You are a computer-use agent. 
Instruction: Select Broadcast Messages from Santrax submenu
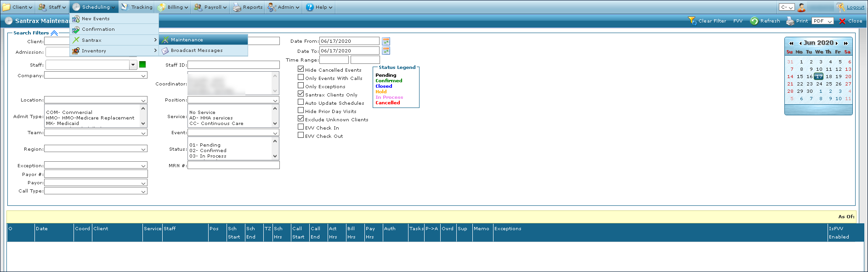pyautogui.click(x=197, y=51)
